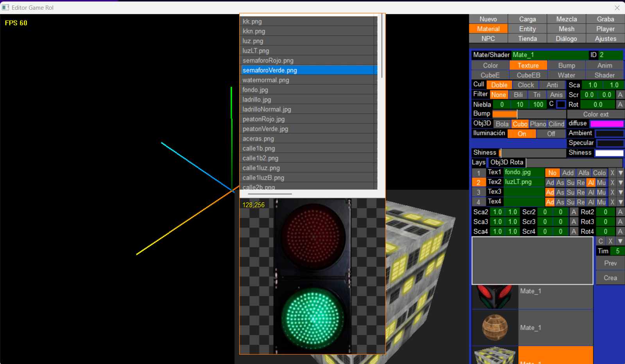Click the Niebla C color box
Image resolution: width=625 pixels, height=364 pixels.
[561, 105]
